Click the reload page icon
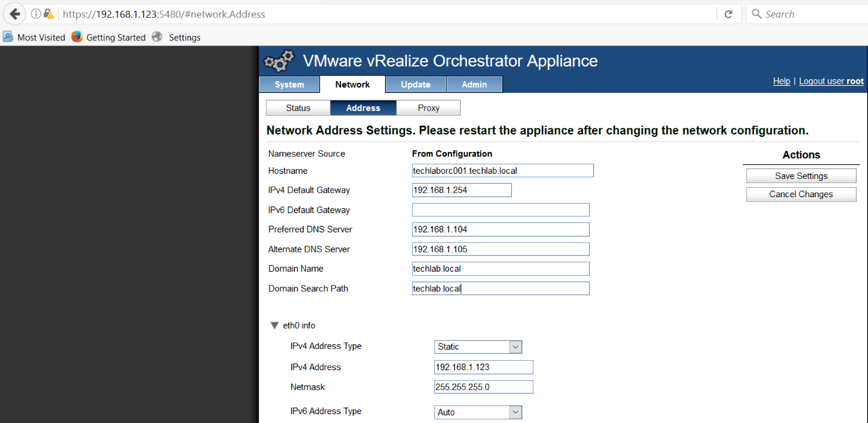The height and width of the screenshot is (423, 868). [x=728, y=14]
